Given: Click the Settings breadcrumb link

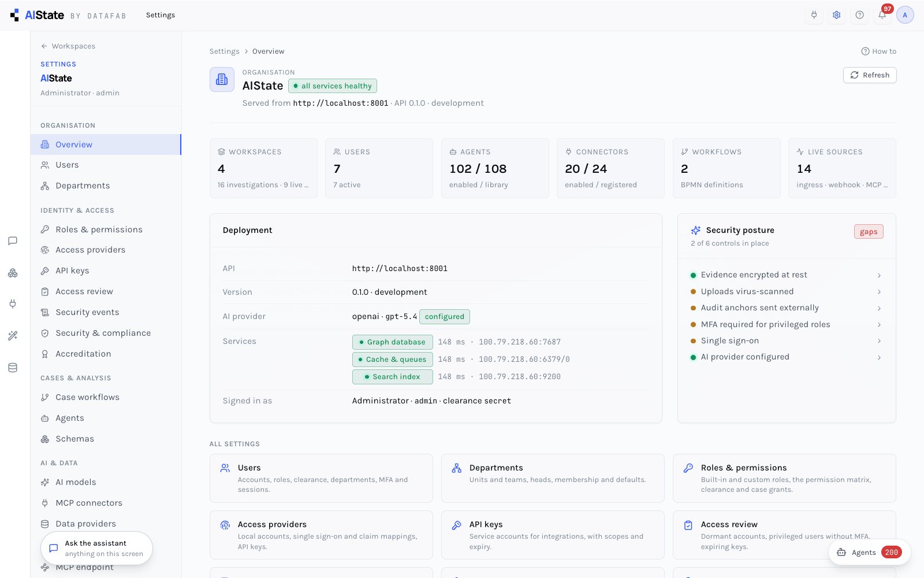Looking at the screenshot, I should (224, 51).
